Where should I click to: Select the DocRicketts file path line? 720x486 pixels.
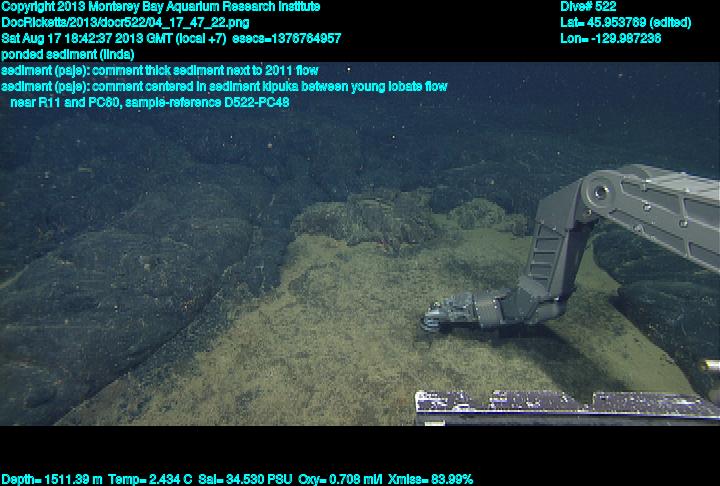(x=125, y=22)
